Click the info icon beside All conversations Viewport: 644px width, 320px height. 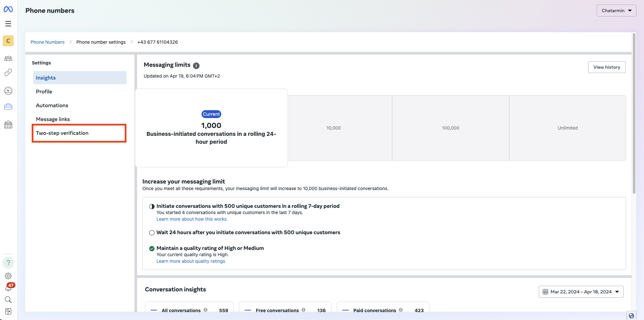205,310
